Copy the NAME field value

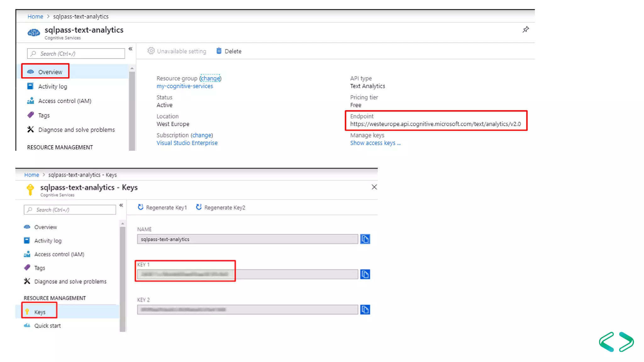(365, 239)
